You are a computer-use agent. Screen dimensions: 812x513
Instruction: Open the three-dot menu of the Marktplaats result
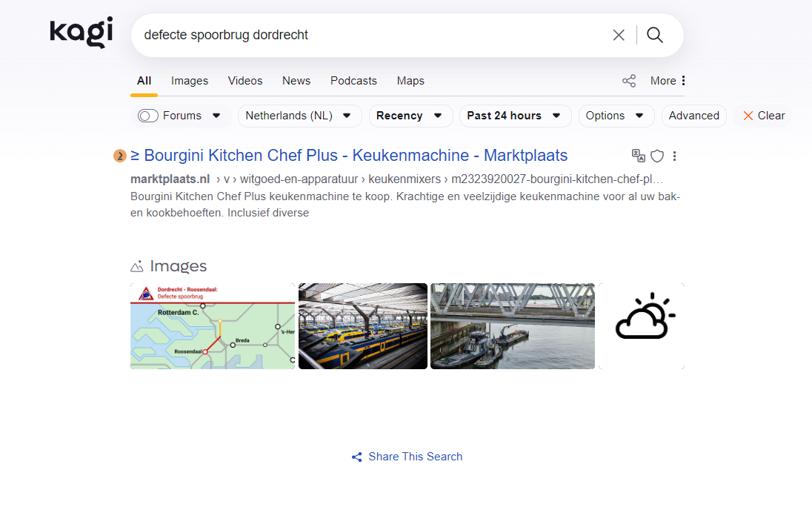pos(675,156)
